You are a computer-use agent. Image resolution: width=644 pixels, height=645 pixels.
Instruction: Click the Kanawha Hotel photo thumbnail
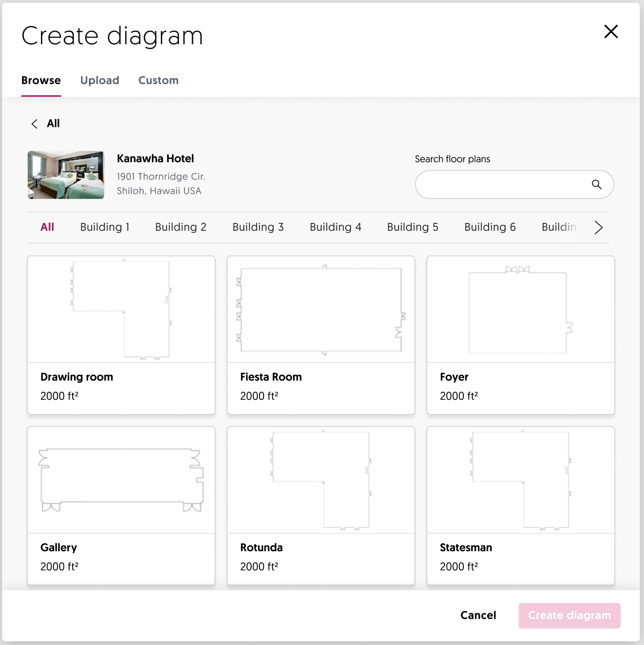[66, 175]
